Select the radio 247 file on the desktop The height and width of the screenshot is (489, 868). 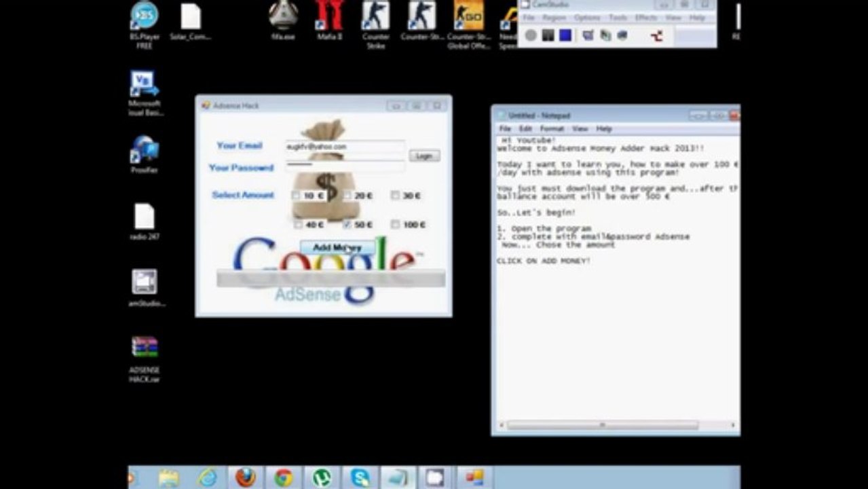144,222
